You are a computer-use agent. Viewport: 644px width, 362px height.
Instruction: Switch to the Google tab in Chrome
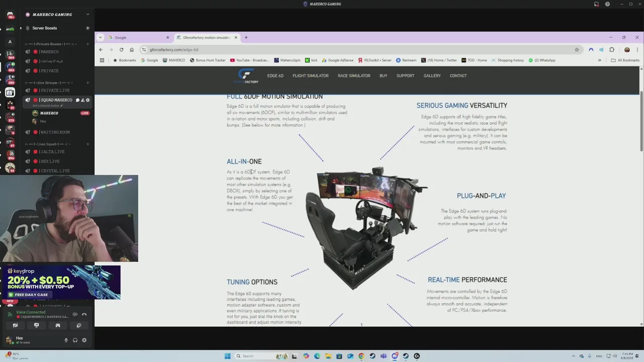coord(138,37)
